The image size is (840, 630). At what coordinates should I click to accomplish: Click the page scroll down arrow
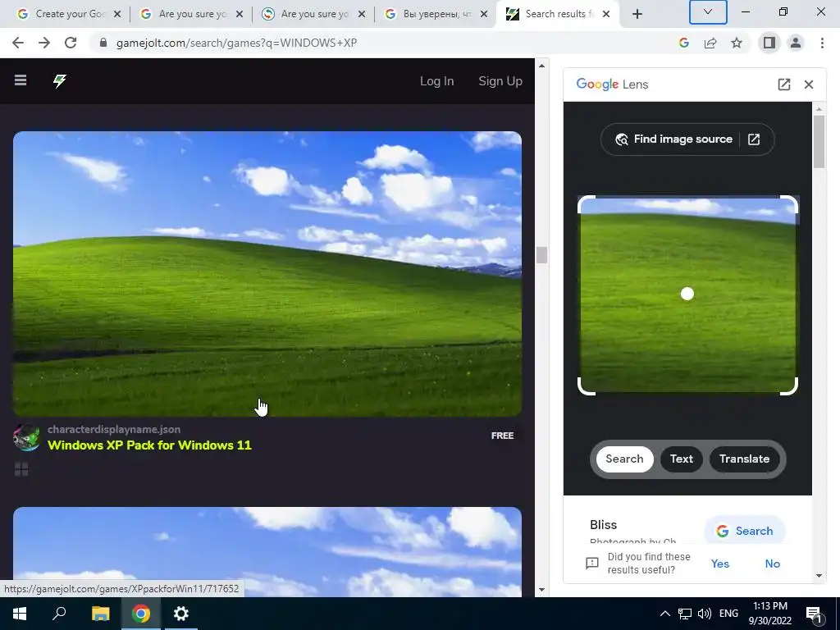coord(541,590)
